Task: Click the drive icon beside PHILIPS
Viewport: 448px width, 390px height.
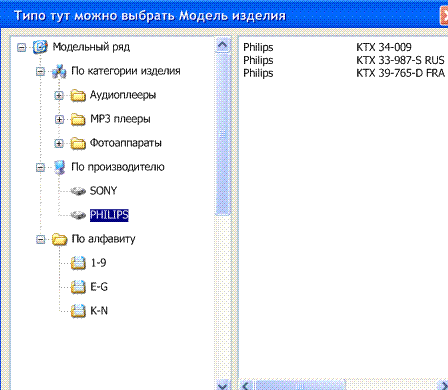Action: (x=78, y=215)
